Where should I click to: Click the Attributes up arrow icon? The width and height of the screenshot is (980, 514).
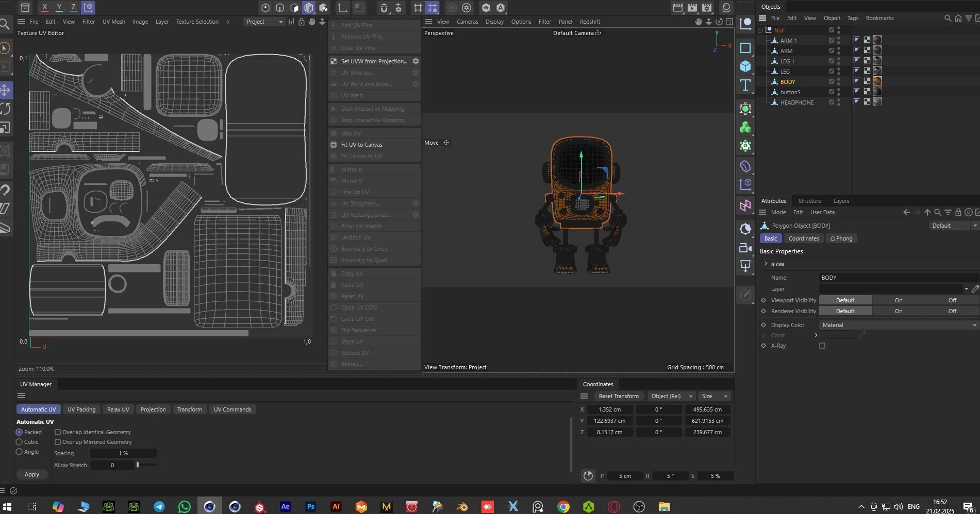[x=927, y=212]
